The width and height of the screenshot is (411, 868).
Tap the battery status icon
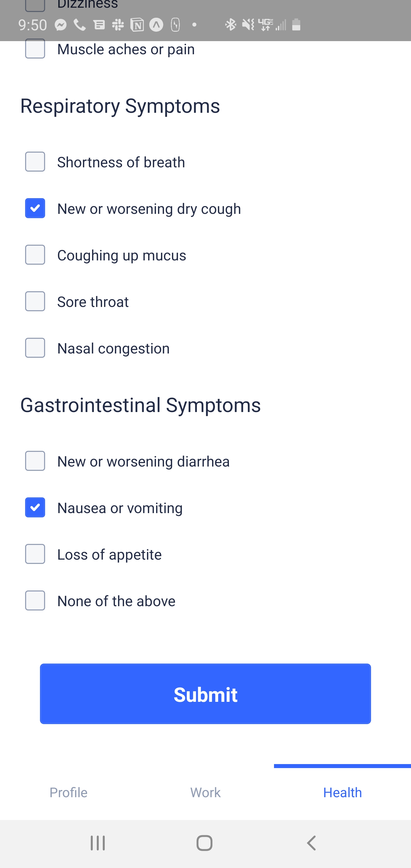[x=296, y=25]
